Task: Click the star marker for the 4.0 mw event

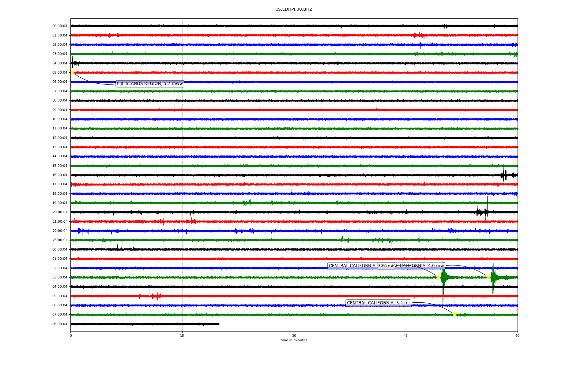Action: (x=488, y=277)
